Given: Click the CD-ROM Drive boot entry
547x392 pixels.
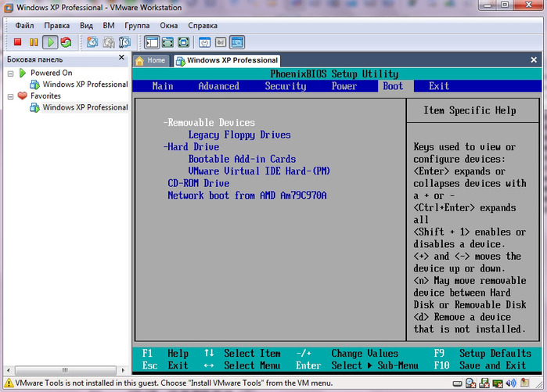Looking at the screenshot, I should coord(199,183).
